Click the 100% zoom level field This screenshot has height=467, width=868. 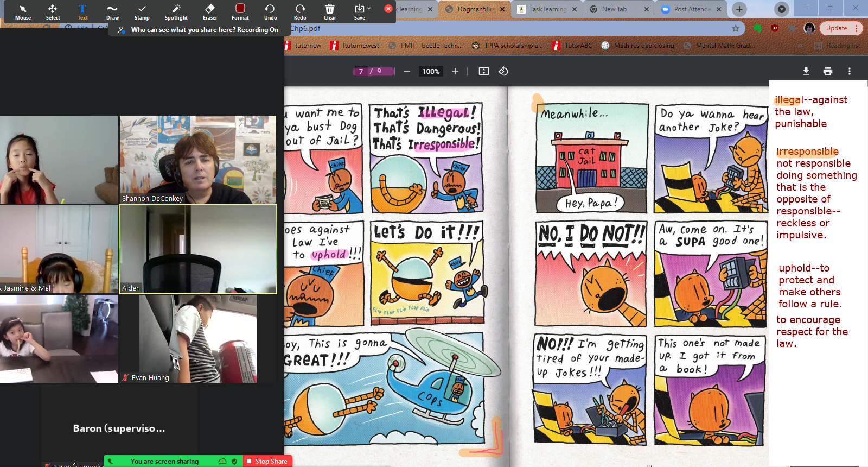tap(431, 71)
